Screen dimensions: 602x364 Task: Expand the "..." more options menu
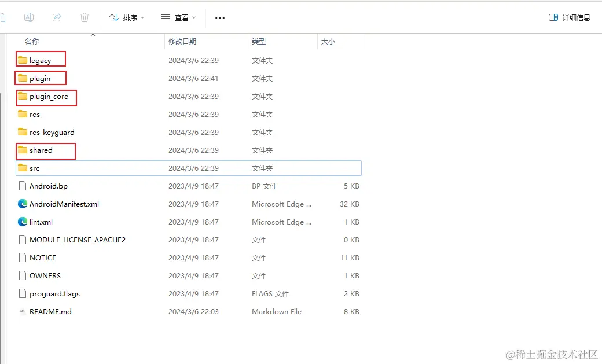[x=219, y=17]
